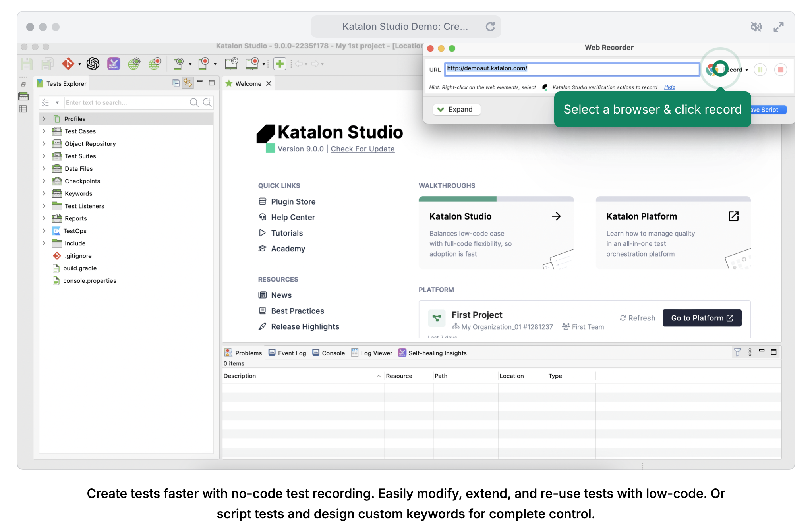Open the Record browser dropdown arrow
This screenshot has width=812, height=529.
click(x=747, y=70)
